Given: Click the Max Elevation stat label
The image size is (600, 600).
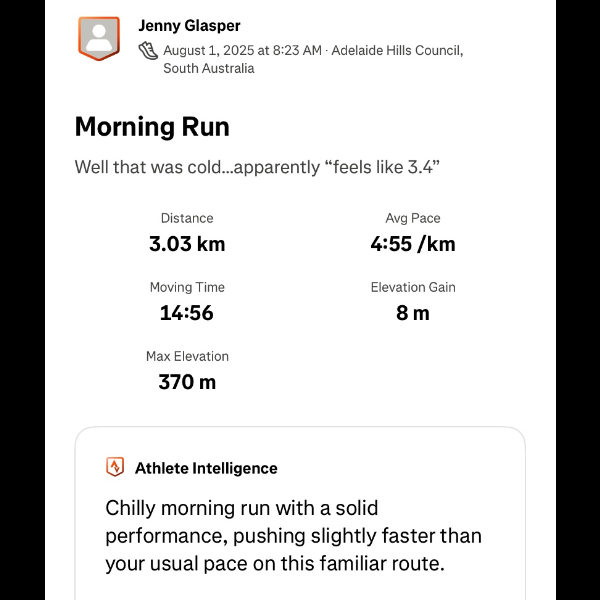Looking at the screenshot, I should (187, 356).
